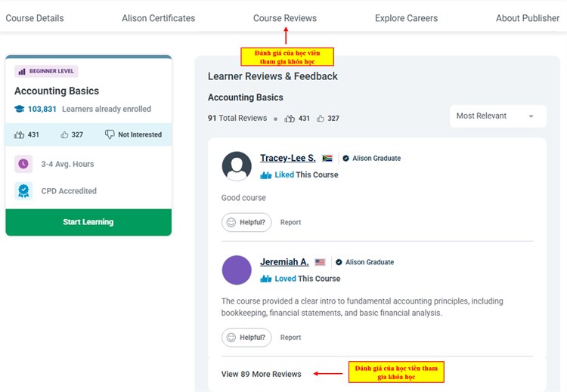Mark Jeremiah's review as Helpful
Screen dimensions: 567x392
[246, 338]
